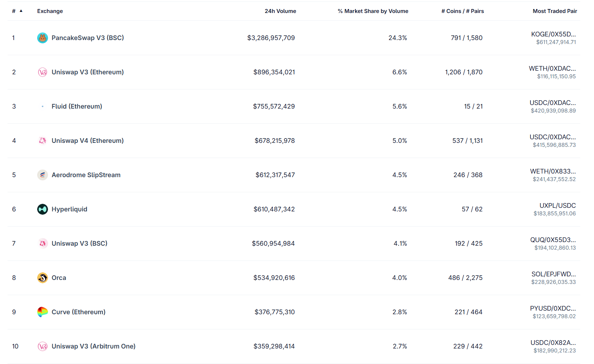Open the UXPL/USDC traded pair link

click(557, 206)
